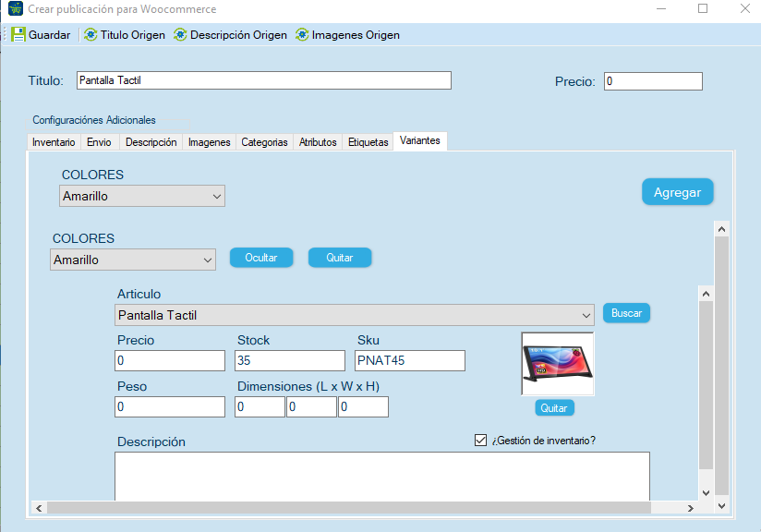Click the Buscar button

click(626, 313)
